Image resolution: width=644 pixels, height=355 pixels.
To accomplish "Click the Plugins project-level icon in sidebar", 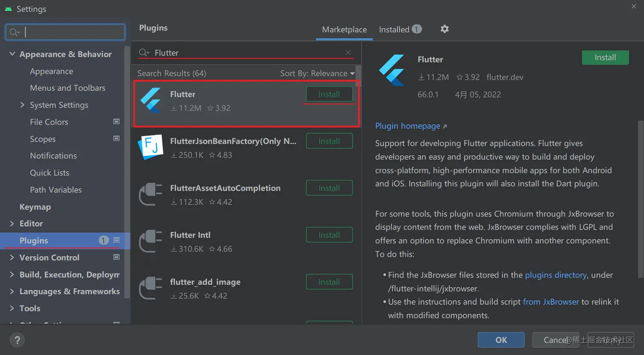I will coord(116,240).
